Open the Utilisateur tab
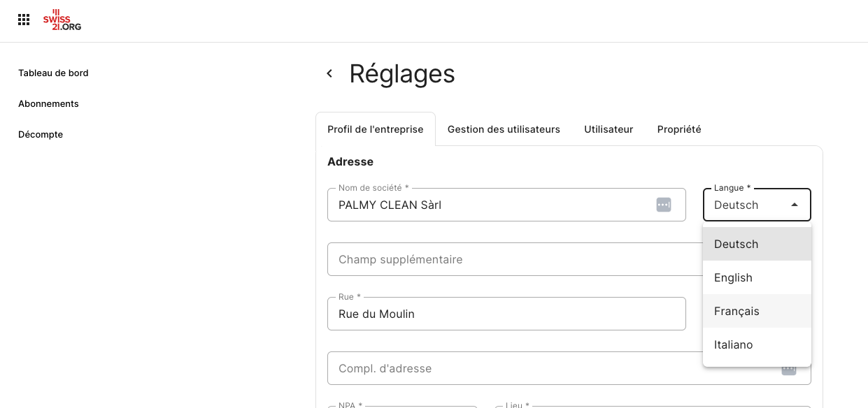 pos(609,129)
